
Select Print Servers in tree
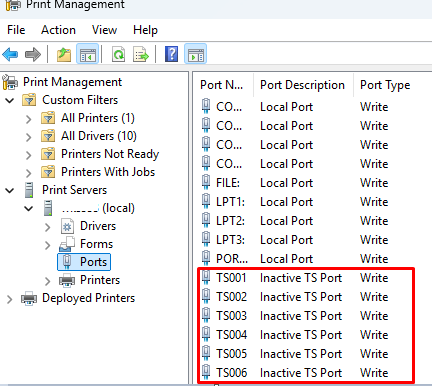pos(74,190)
